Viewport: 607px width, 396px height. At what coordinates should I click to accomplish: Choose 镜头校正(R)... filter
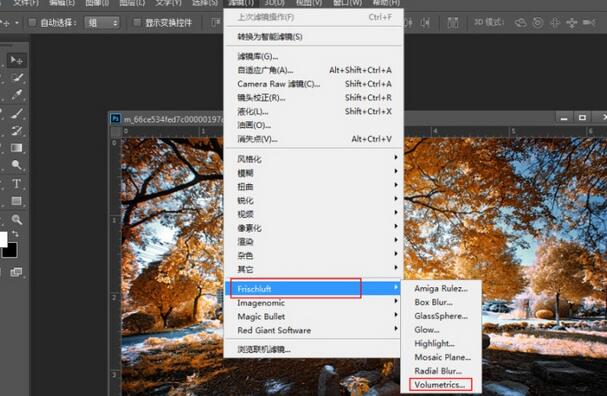click(314, 98)
